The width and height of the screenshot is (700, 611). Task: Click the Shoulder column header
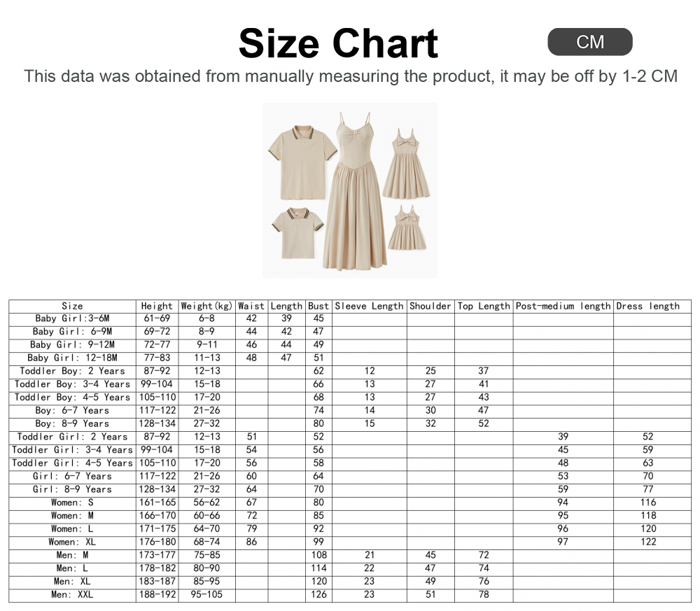point(430,306)
